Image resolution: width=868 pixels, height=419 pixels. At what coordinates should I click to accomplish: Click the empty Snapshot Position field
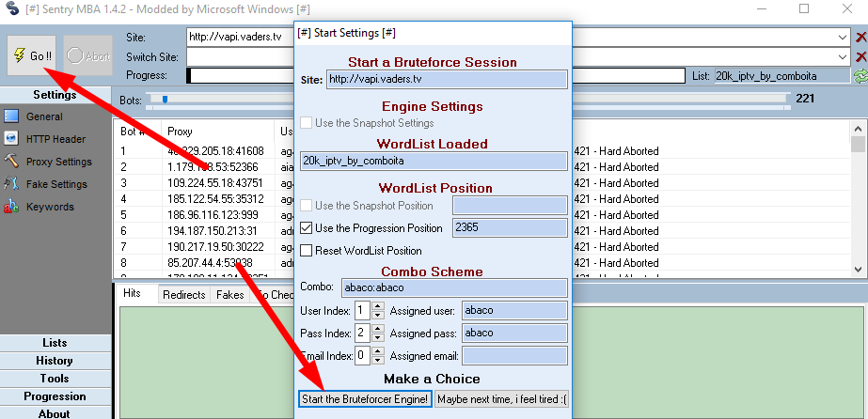[x=510, y=206]
